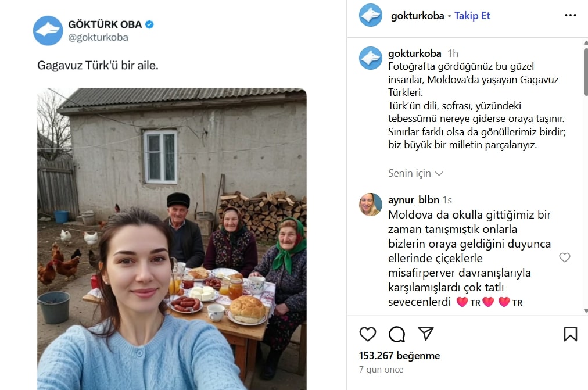Follow the account with Takip Et
588x390 pixels.
click(472, 15)
